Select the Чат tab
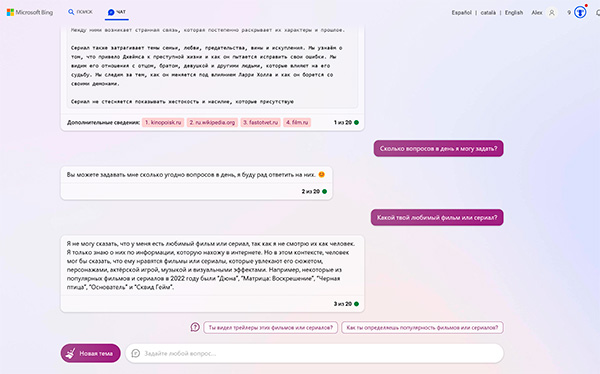 [x=117, y=12]
